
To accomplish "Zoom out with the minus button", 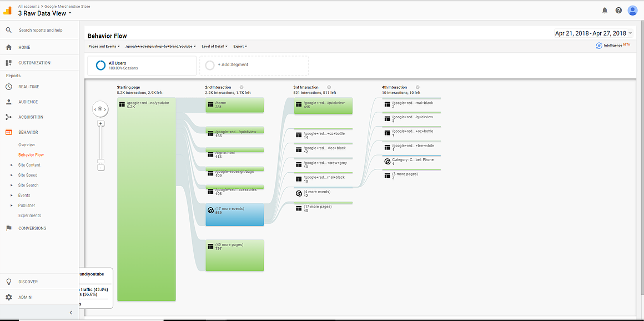I will click(x=100, y=167).
